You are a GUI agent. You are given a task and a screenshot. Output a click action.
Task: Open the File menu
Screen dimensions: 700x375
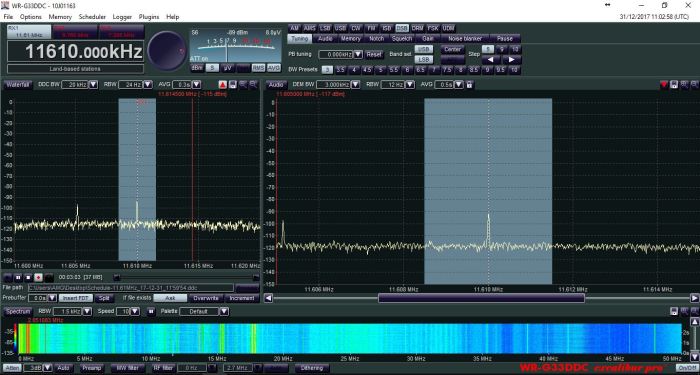(8, 17)
